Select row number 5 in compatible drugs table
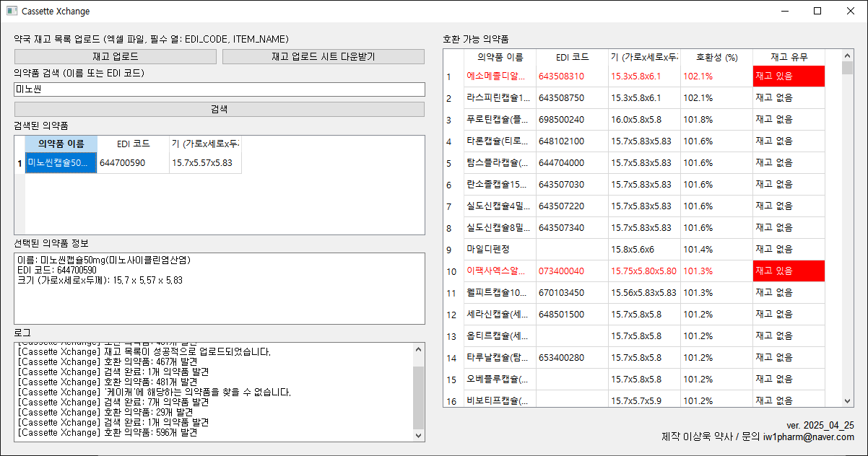Image resolution: width=868 pixels, height=456 pixels. point(453,163)
